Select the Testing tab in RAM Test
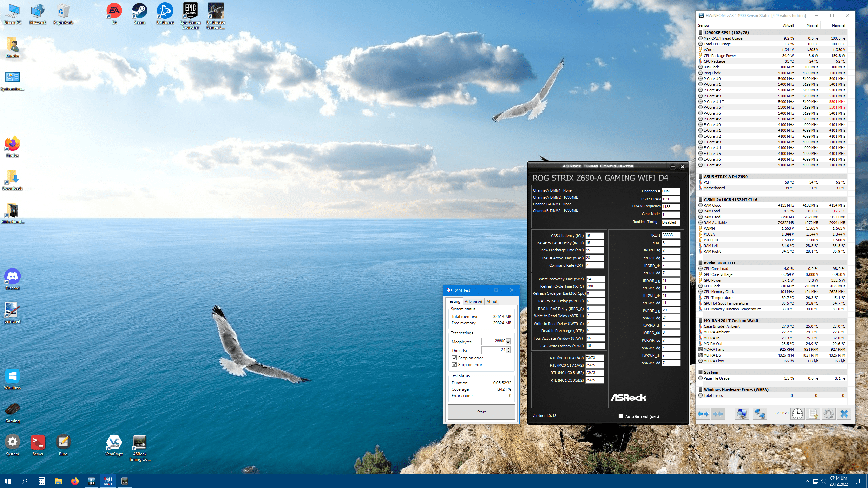This screenshot has width=868, height=488. pos(454,301)
